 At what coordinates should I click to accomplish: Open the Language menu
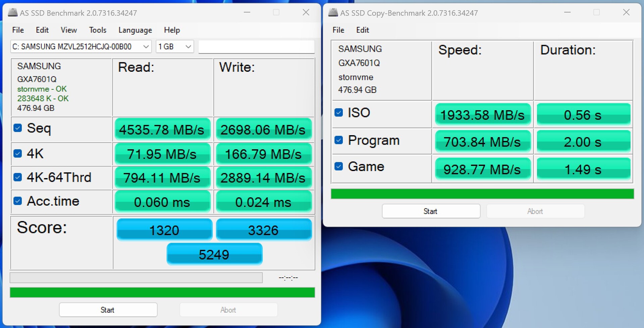point(135,30)
